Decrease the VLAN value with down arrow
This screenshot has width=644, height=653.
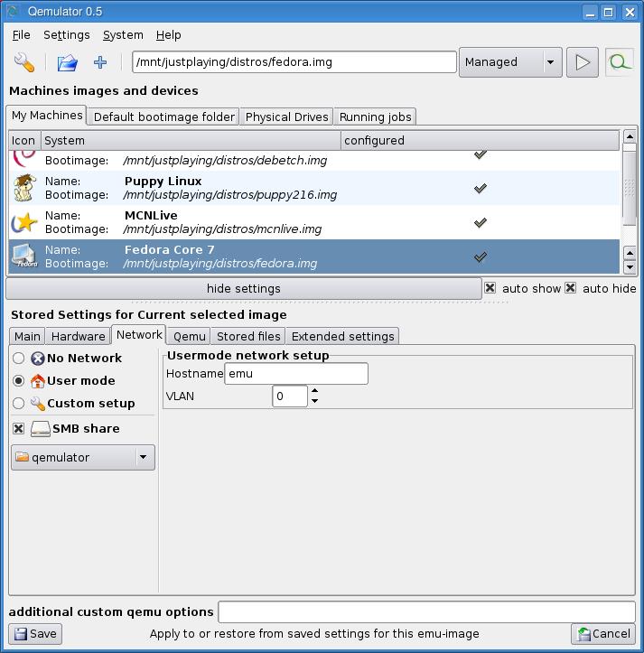pyautogui.click(x=315, y=401)
